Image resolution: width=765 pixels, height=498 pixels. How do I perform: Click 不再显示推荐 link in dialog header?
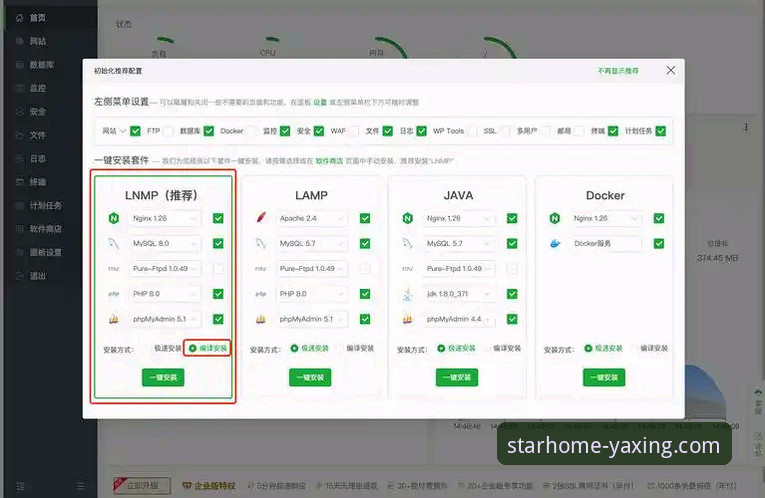point(618,71)
